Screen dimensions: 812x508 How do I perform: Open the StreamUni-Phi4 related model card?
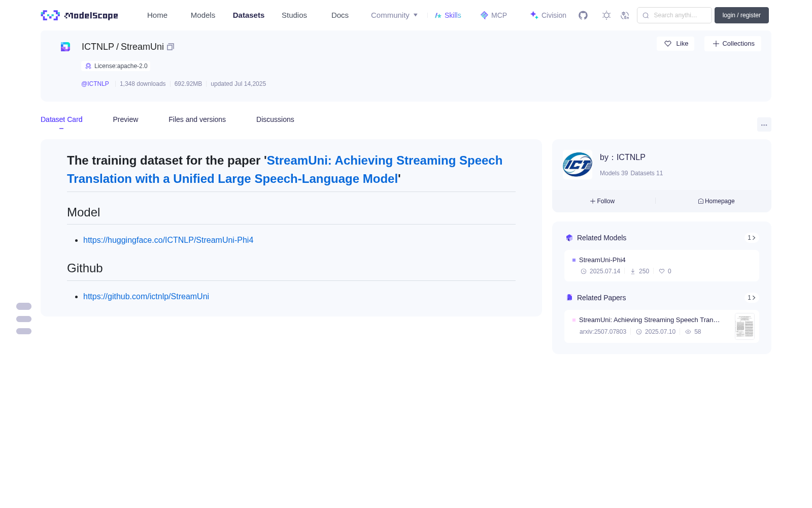coord(662,266)
